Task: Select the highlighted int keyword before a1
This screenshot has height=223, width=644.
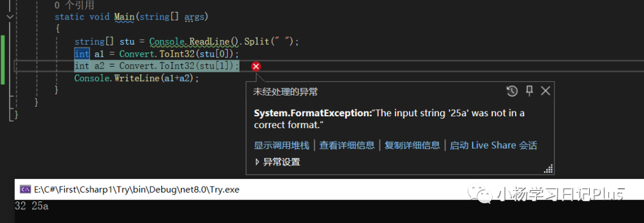Action: pos(82,54)
